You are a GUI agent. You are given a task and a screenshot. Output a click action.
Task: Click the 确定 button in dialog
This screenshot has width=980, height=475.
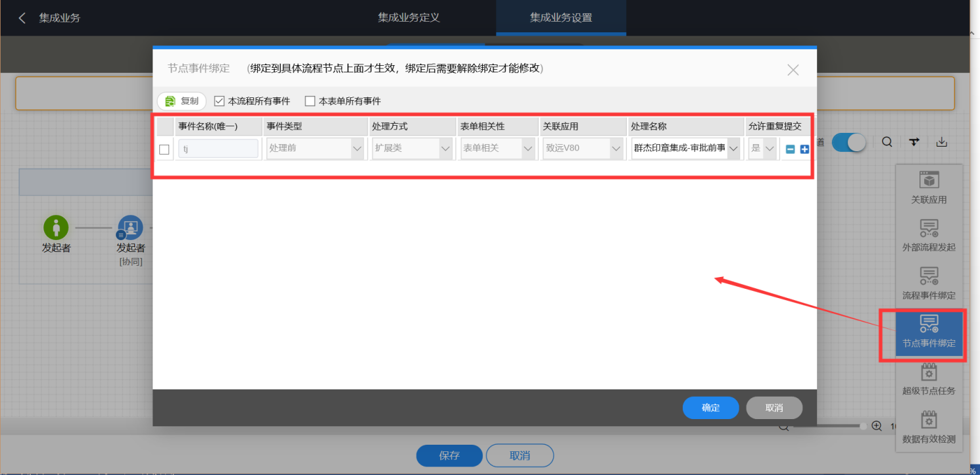tap(710, 408)
